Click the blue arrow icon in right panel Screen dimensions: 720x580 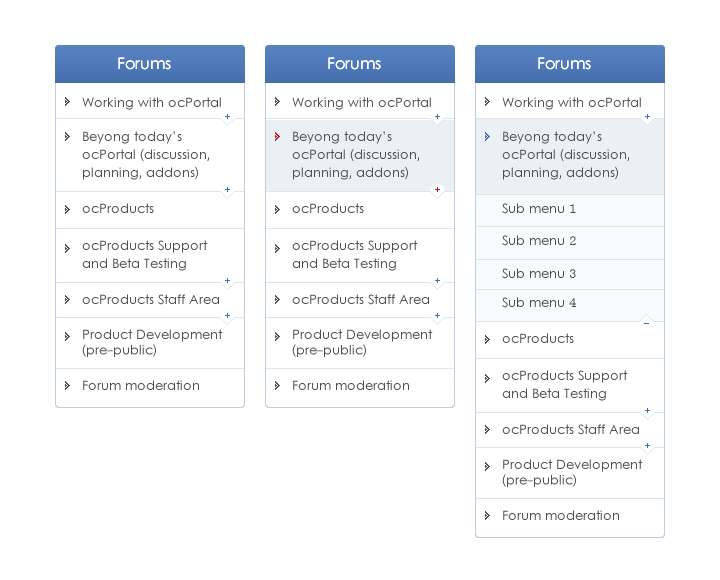(x=487, y=136)
